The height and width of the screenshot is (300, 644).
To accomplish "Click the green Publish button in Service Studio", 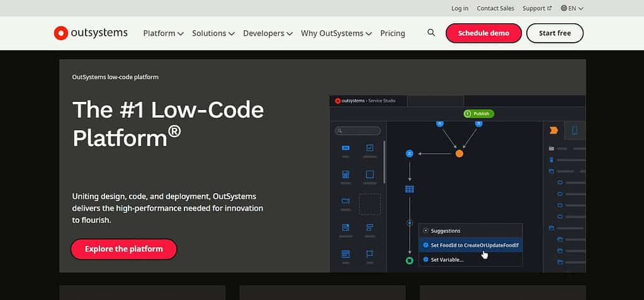I will [479, 114].
